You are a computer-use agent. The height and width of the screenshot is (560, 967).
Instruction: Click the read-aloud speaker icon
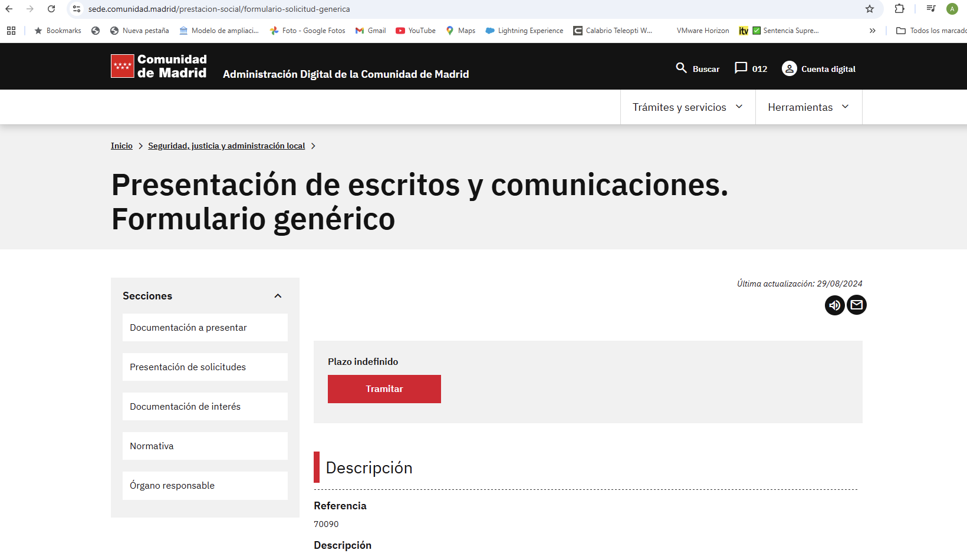pos(834,305)
